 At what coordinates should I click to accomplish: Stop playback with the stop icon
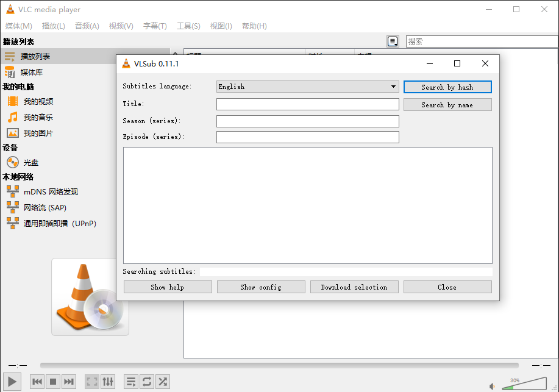53,382
